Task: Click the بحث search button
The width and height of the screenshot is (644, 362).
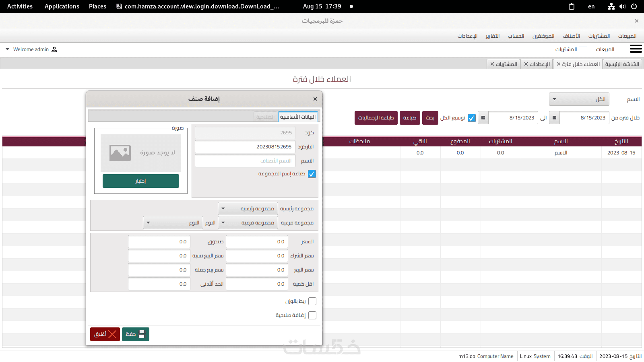Action: pos(430,118)
